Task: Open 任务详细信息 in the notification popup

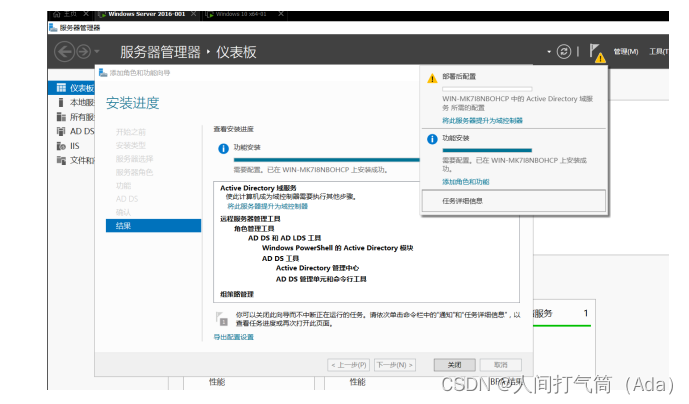Action: 514,201
